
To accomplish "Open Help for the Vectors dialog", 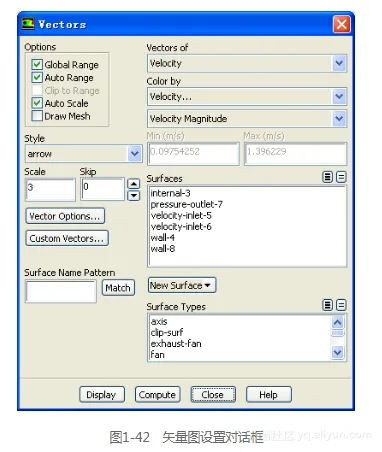I will [x=269, y=395].
